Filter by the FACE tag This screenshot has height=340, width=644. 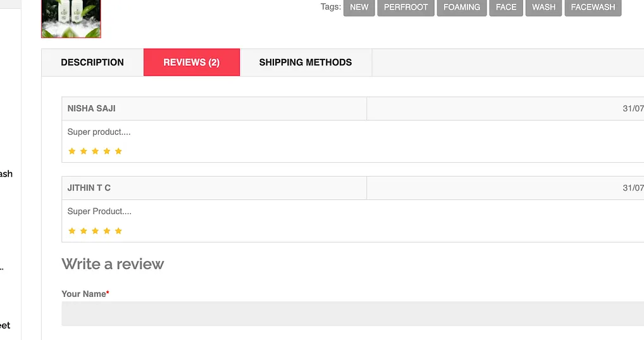(505, 8)
